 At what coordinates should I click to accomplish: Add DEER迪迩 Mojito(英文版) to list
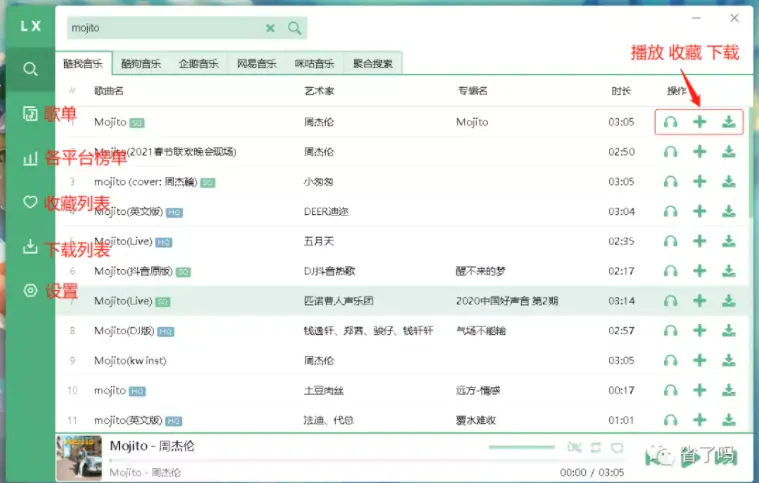tap(699, 211)
